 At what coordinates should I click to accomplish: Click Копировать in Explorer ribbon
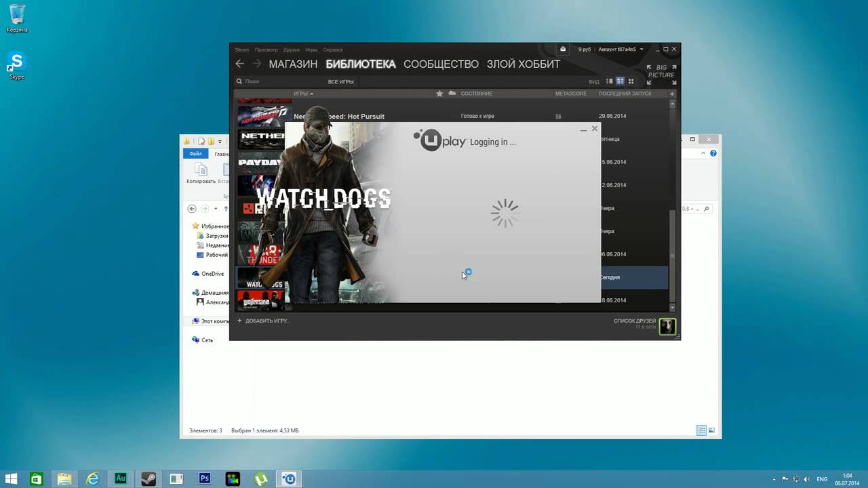click(200, 174)
